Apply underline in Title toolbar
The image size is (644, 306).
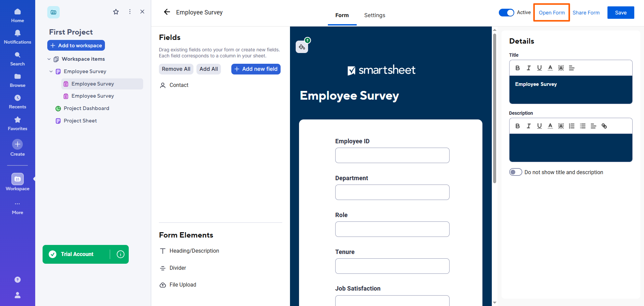pos(539,68)
